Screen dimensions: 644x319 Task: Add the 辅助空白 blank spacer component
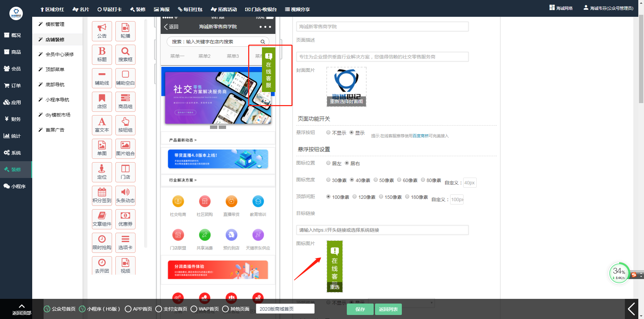point(125,78)
